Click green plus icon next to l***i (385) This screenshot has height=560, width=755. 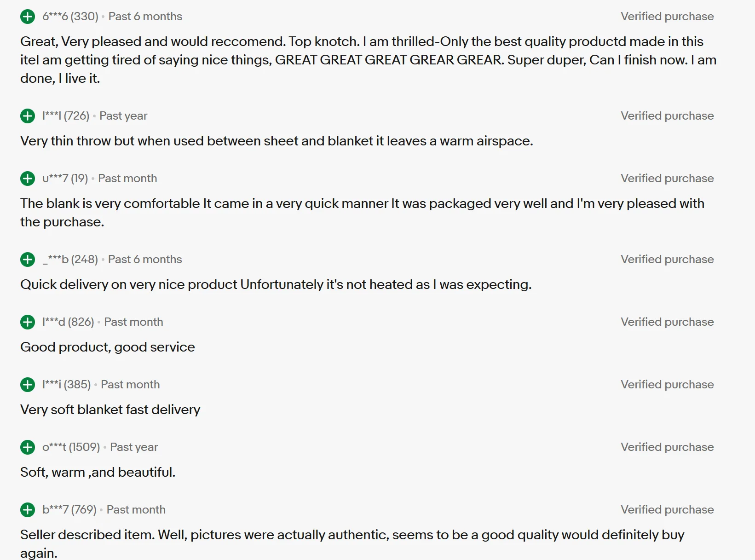[x=28, y=385]
